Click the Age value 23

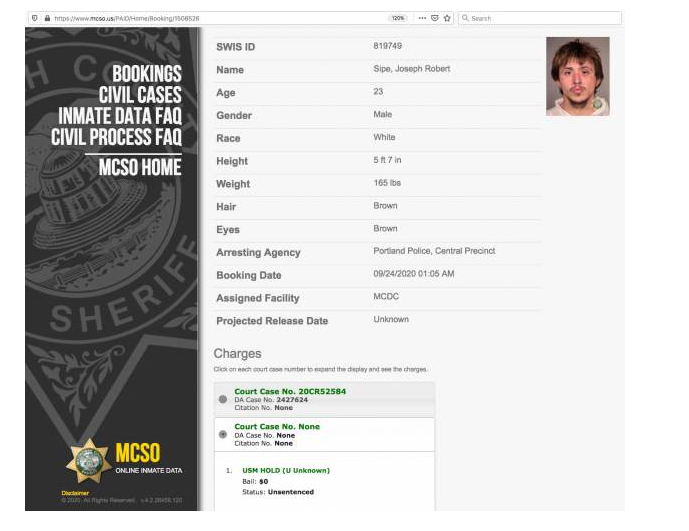[x=378, y=91]
